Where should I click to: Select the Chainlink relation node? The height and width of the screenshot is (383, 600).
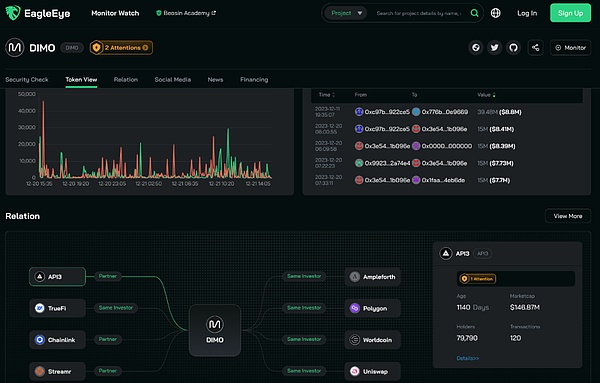[57, 339]
